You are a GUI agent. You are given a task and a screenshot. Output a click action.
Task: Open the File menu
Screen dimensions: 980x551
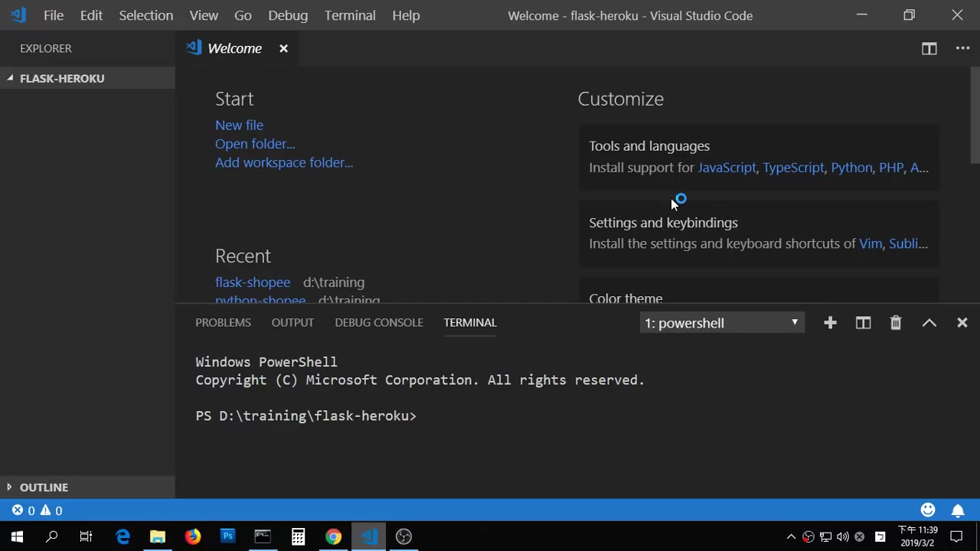54,15
